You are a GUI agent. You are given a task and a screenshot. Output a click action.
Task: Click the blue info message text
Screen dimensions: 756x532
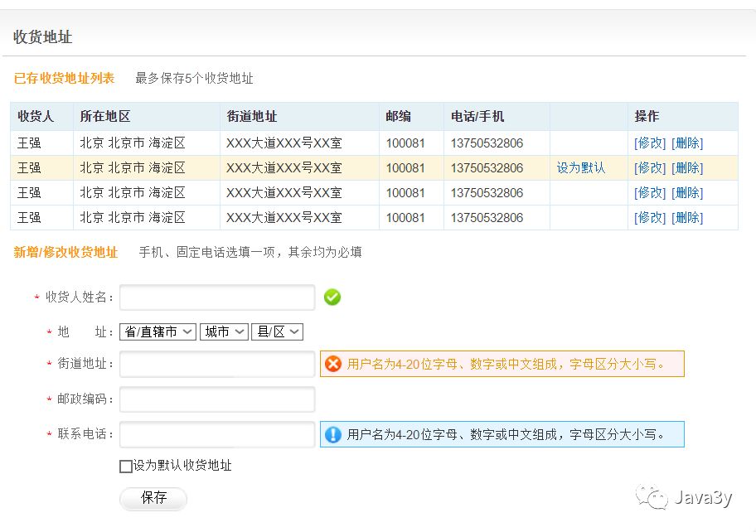(x=506, y=435)
